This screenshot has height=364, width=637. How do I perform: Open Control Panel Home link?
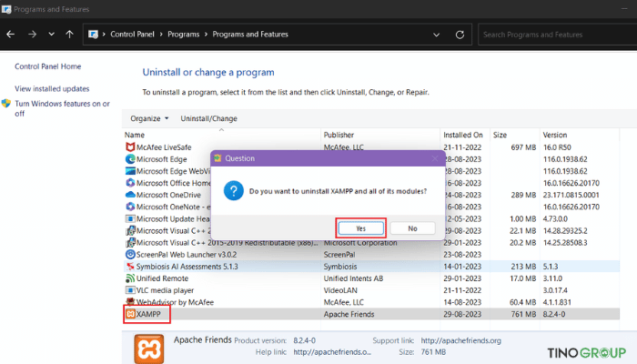pos(48,66)
